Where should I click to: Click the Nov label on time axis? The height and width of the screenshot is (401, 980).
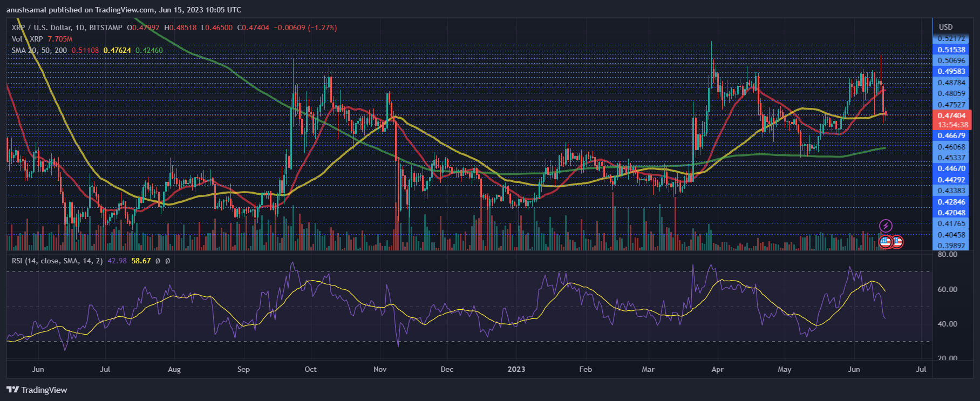tap(380, 369)
